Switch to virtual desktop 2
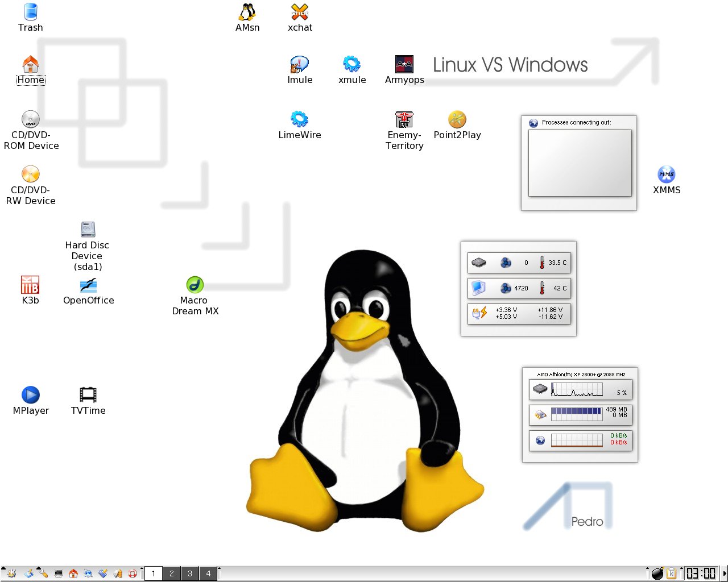Image resolution: width=728 pixels, height=582 pixels. pos(172,573)
